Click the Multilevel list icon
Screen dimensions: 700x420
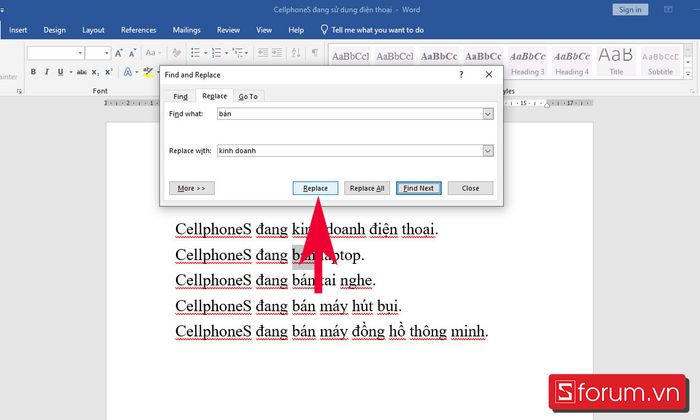tap(237, 53)
